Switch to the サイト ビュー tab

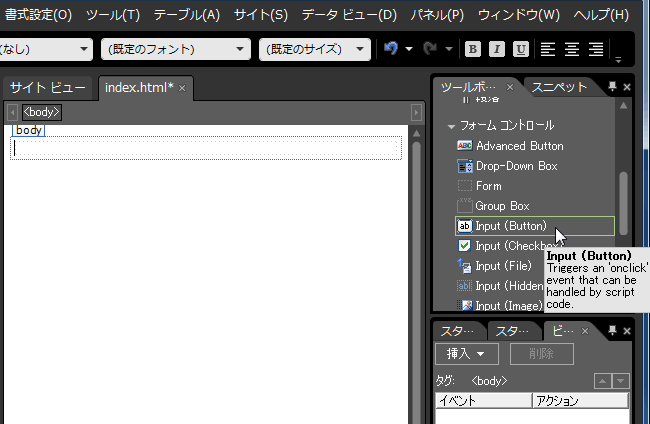[47, 87]
